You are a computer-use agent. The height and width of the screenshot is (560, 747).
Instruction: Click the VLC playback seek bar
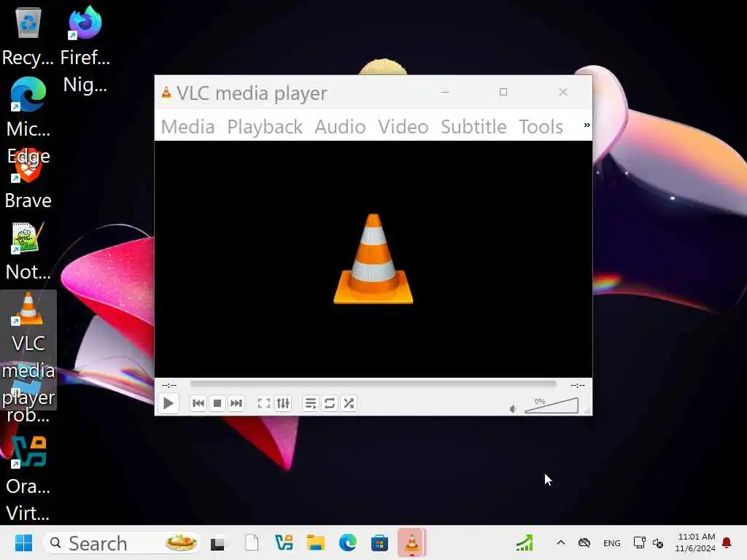[x=373, y=384]
